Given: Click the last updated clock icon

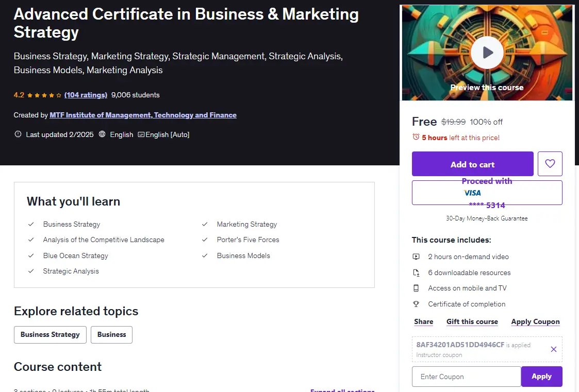Looking at the screenshot, I should point(18,134).
